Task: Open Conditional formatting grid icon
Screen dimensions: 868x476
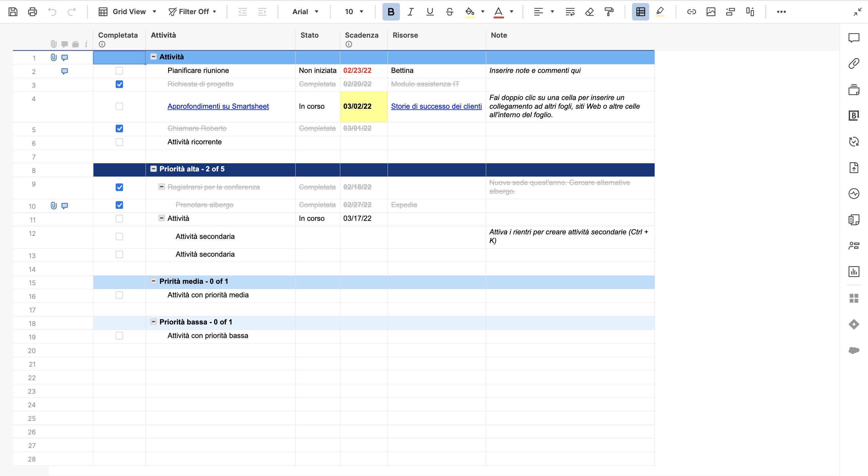Action: coord(640,12)
